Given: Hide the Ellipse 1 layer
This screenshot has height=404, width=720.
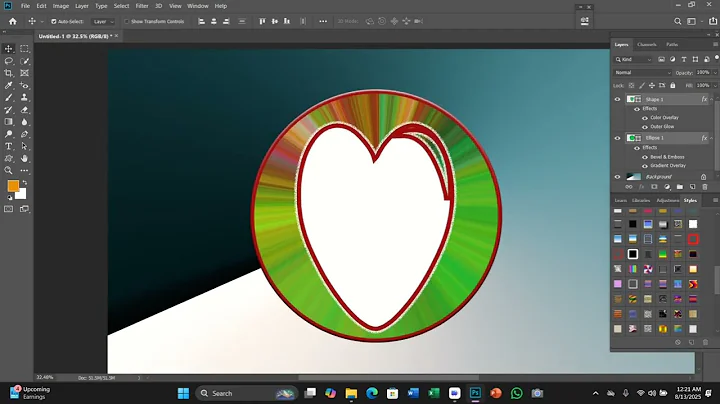Looking at the screenshot, I should click(x=617, y=138).
